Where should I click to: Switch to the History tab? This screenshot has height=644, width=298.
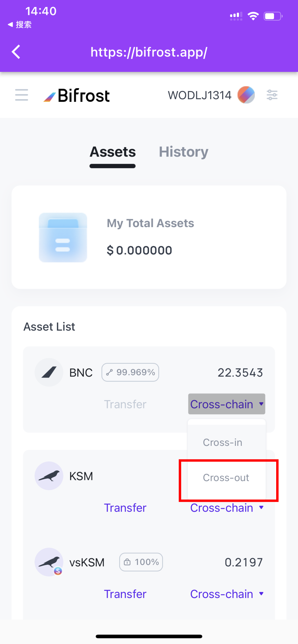tap(183, 152)
